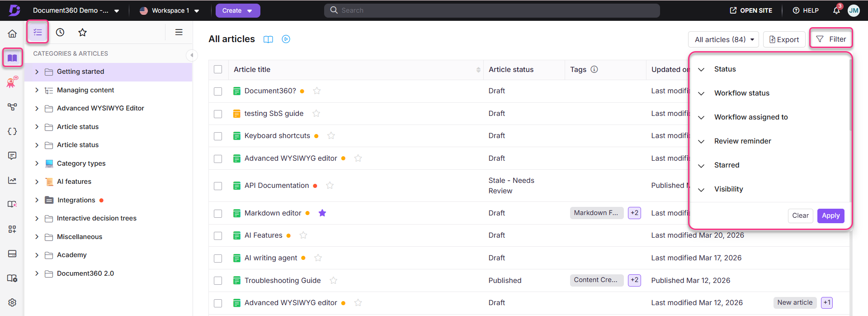Sort by Article title column arrows
Viewport: 868px width, 316px height.
coord(478,70)
